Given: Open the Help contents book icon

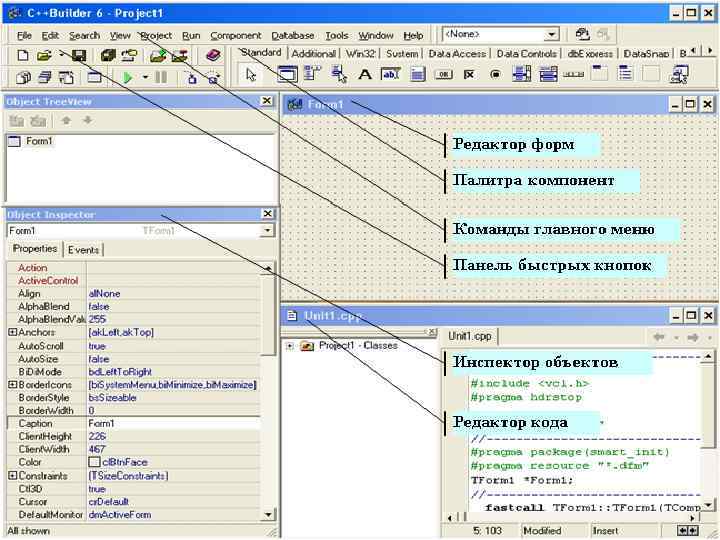Looking at the screenshot, I should point(213,56).
